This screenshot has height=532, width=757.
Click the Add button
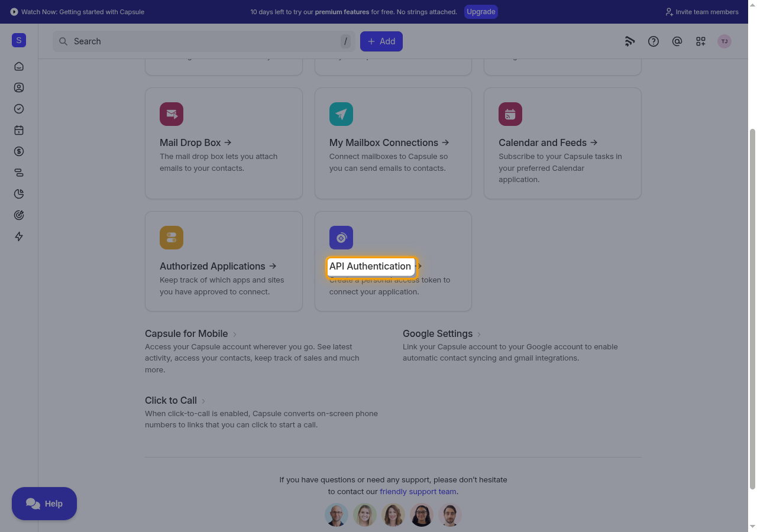point(381,41)
